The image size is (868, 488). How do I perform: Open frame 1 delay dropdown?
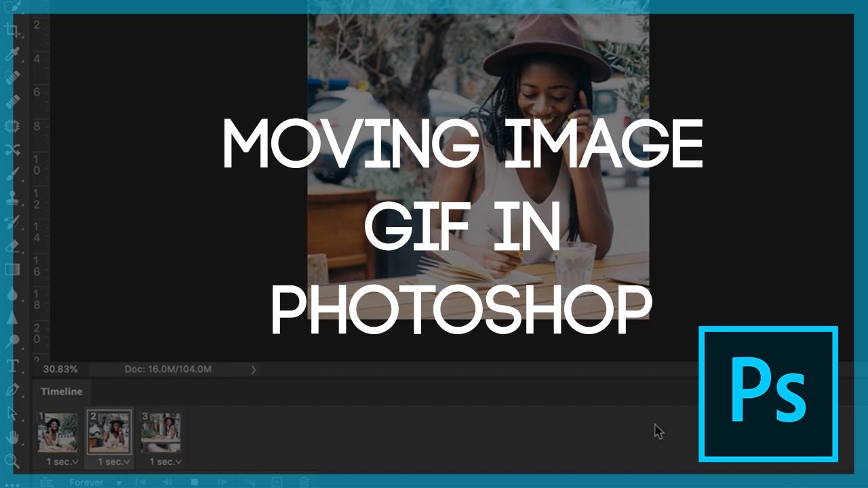[x=62, y=462]
